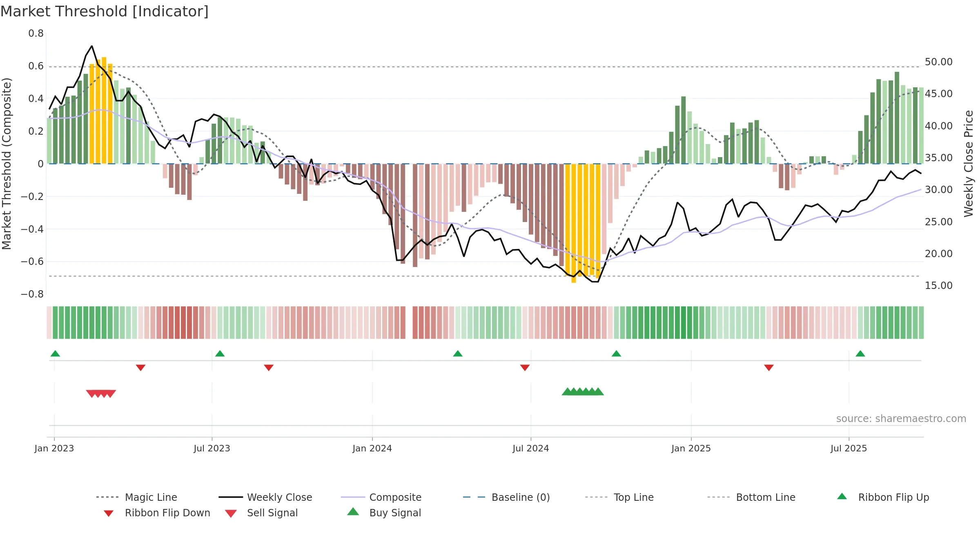Click the Jul 2023 x-axis label
The height and width of the screenshot is (551, 980).
click(x=212, y=449)
